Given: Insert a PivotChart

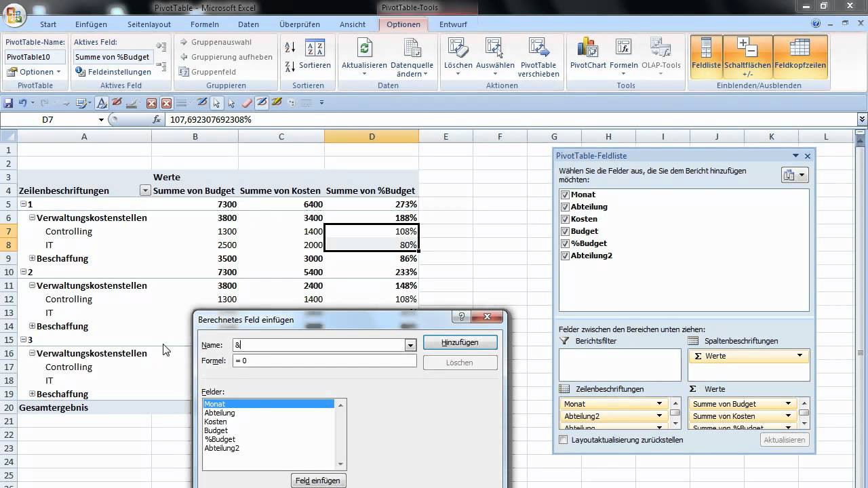Looking at the screenshot, I should (588, 54).
